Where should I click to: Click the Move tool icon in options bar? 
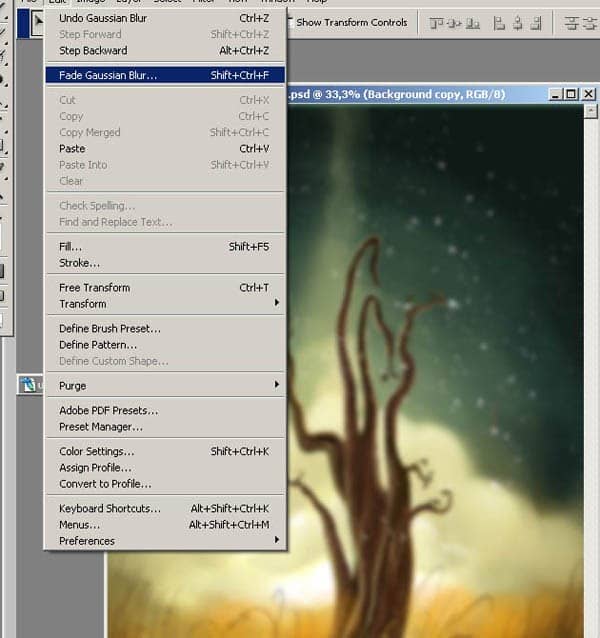point(37,24)
